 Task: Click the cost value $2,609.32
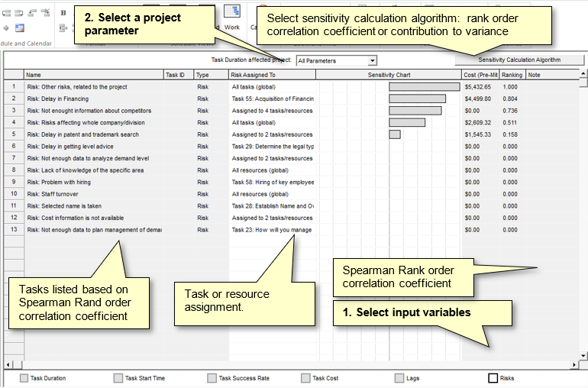(478, 122)
